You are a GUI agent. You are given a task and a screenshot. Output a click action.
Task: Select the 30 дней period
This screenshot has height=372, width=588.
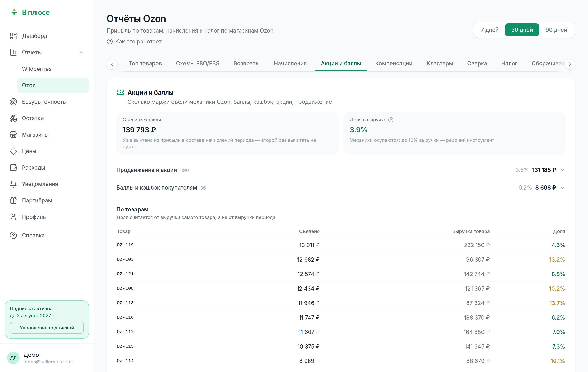522,30
